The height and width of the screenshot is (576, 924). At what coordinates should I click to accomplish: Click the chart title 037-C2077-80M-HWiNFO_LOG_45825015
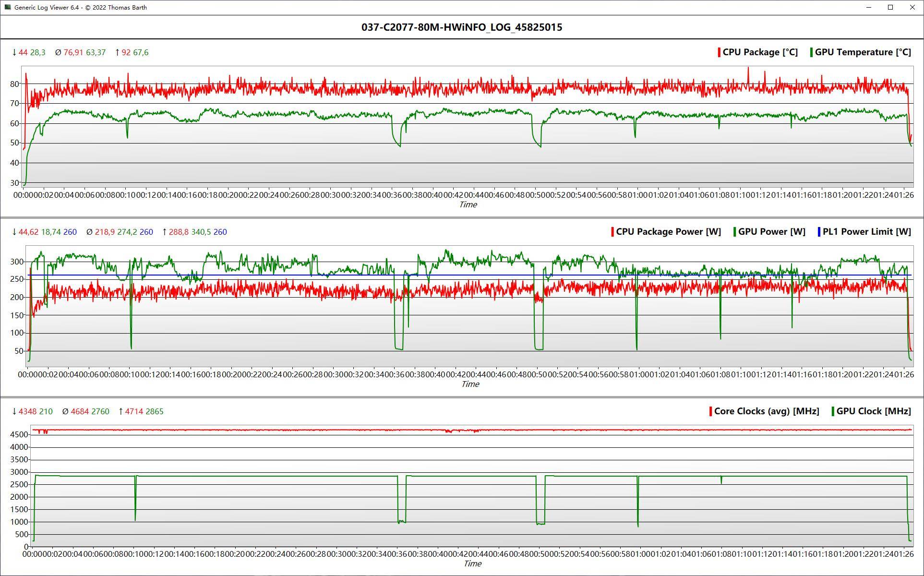[462, 27]
